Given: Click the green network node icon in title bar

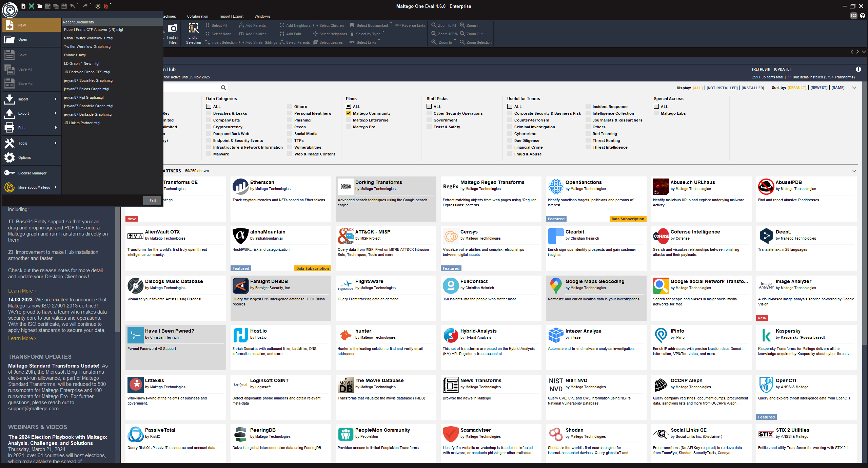Looking at the screenshot, I should tap(31, 6).
